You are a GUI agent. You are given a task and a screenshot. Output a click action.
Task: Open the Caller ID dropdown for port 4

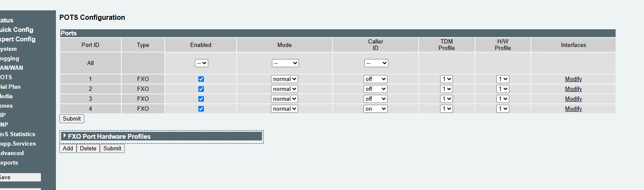tap(376, 109)
